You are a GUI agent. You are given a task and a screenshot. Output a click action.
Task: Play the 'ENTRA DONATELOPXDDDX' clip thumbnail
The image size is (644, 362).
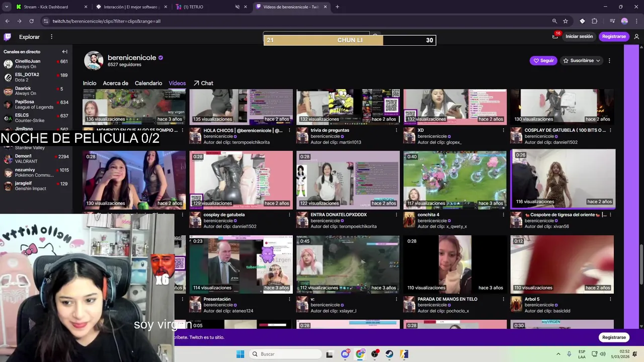tap(348, 180)
